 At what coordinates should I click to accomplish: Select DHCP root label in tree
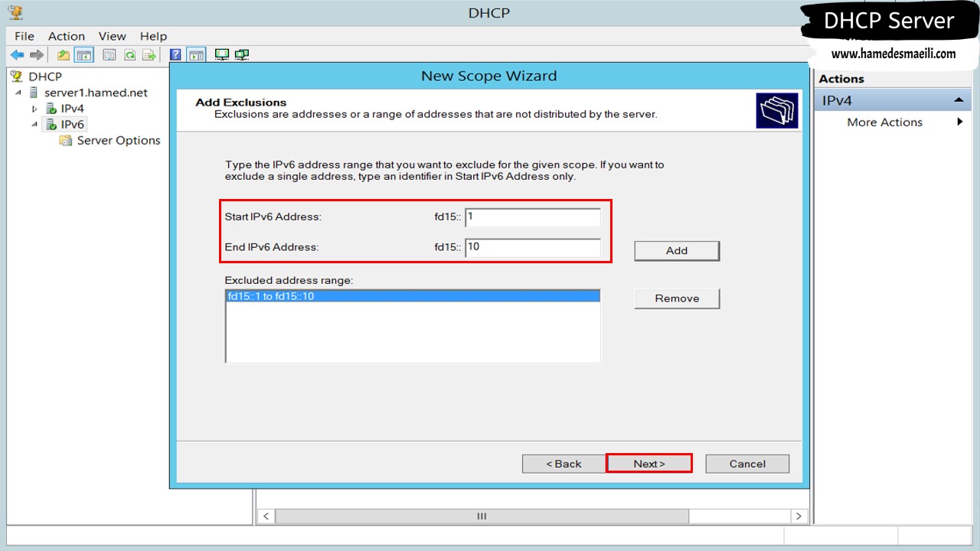coord(45,77)
